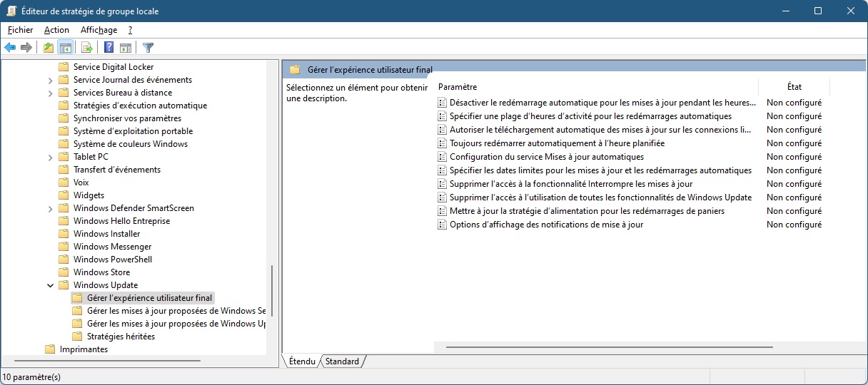Select Supprimer l'accès à la fonctionnalité Interrompre policy
Viewport: 868px width, 385px height.
[x=571, y=184]
